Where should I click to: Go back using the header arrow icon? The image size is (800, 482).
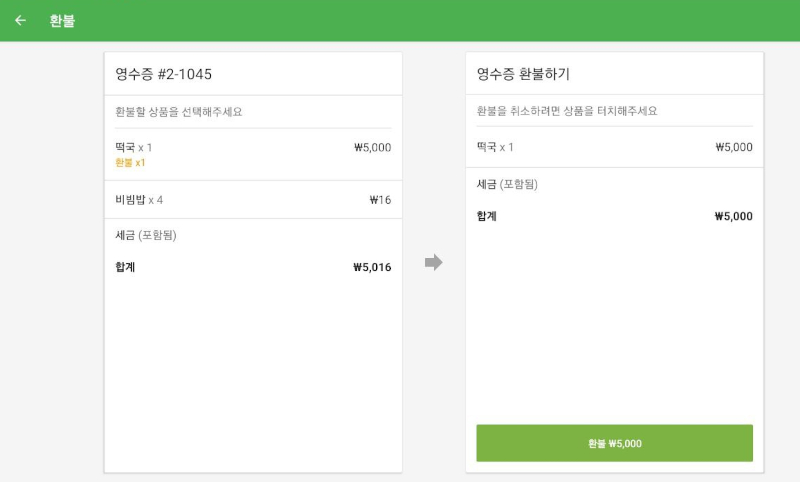(20, 20)
